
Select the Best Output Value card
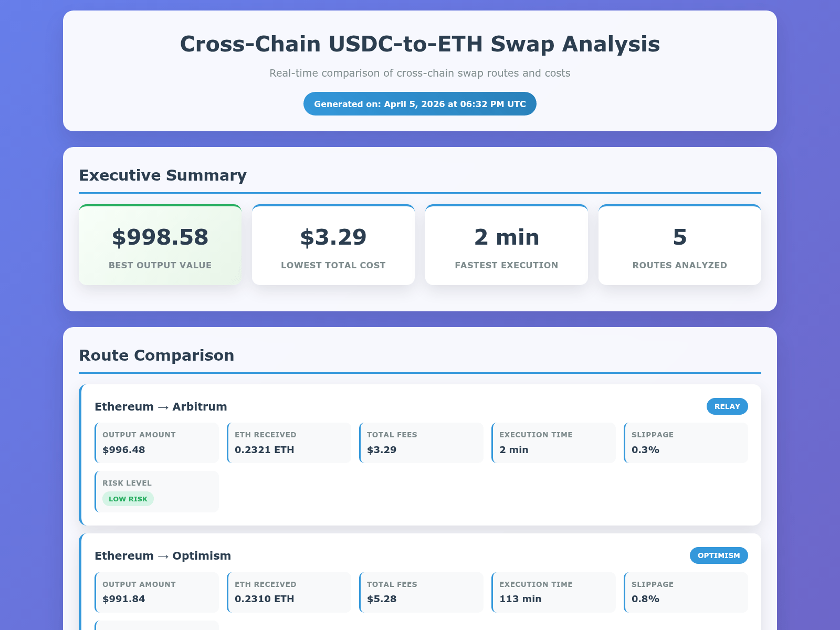(x=160, y=245)
